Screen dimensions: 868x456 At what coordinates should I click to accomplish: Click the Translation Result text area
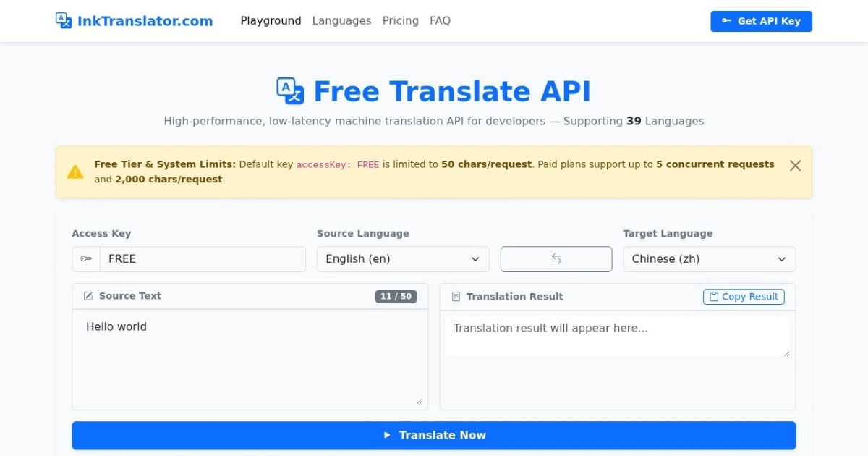tap(617, 337)
